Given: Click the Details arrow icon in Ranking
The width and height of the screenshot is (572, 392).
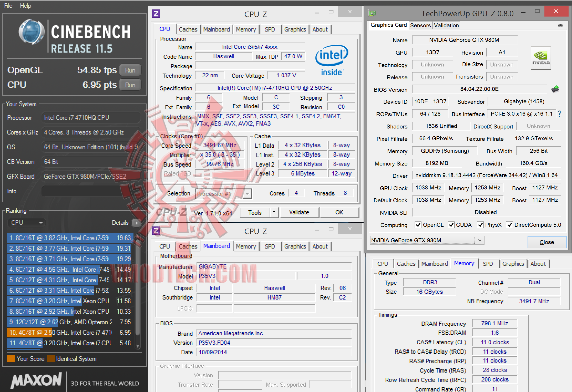Looking at the screenshot, I should click(136, 223).
